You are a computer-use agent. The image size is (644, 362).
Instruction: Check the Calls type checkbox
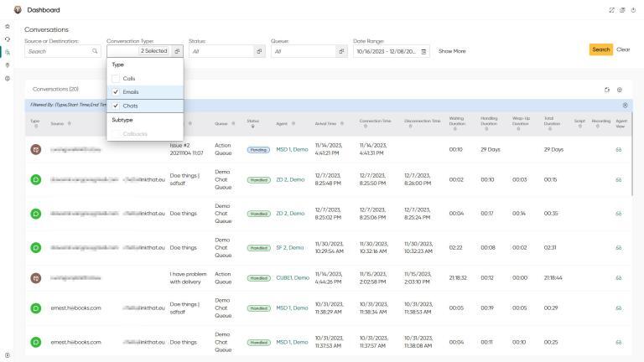[117, 78]
